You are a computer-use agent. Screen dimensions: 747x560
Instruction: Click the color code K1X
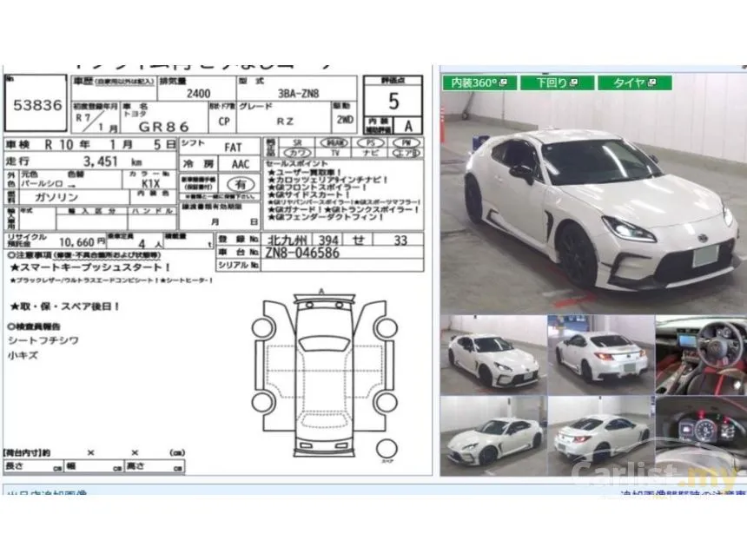coord(150,183)
